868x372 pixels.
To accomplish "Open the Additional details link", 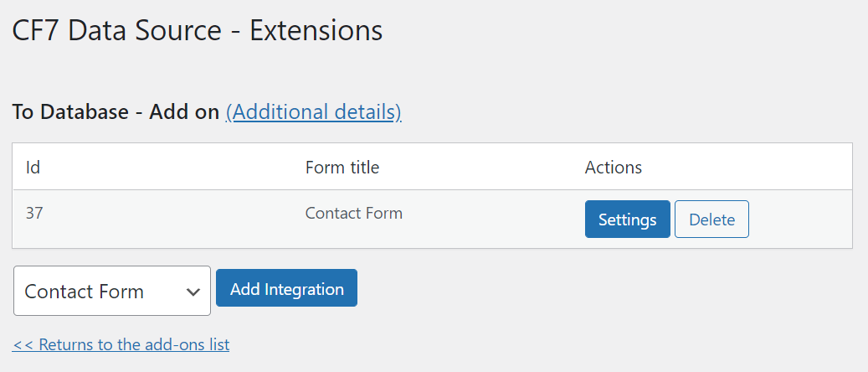I will pos(313,112).
